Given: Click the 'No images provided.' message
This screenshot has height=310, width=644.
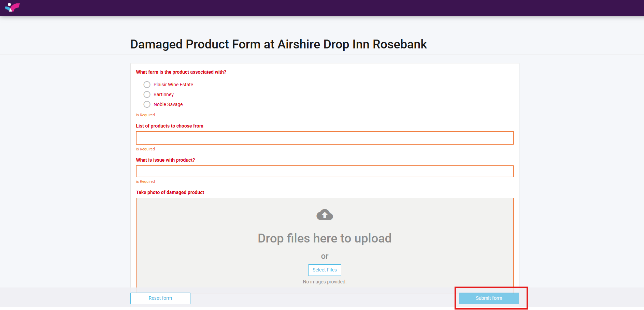Looking at the screenshot, I should [325, 282].
